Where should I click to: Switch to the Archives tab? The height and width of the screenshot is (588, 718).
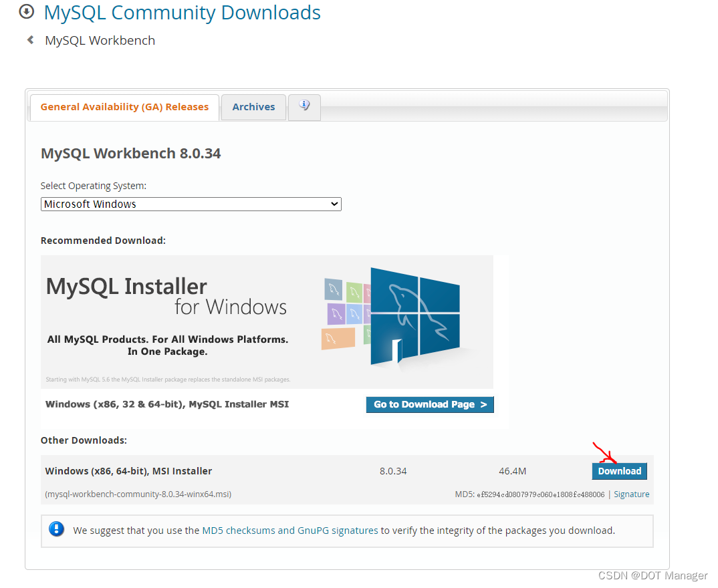[253, 107]
